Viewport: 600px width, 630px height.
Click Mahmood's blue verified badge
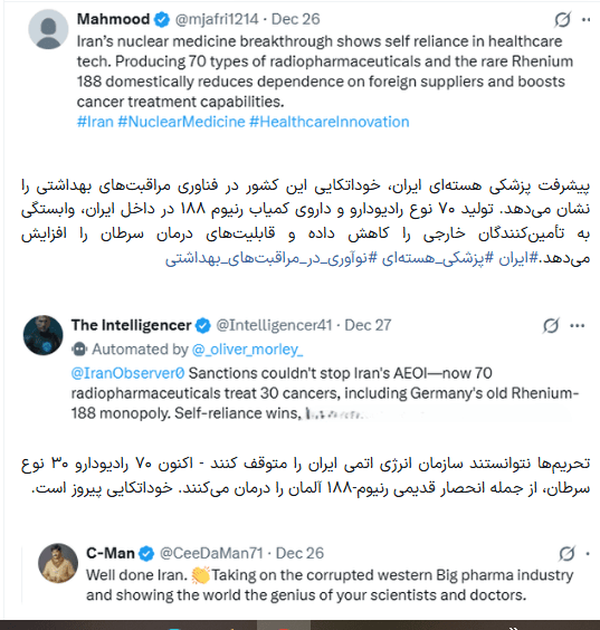(160, 19)
